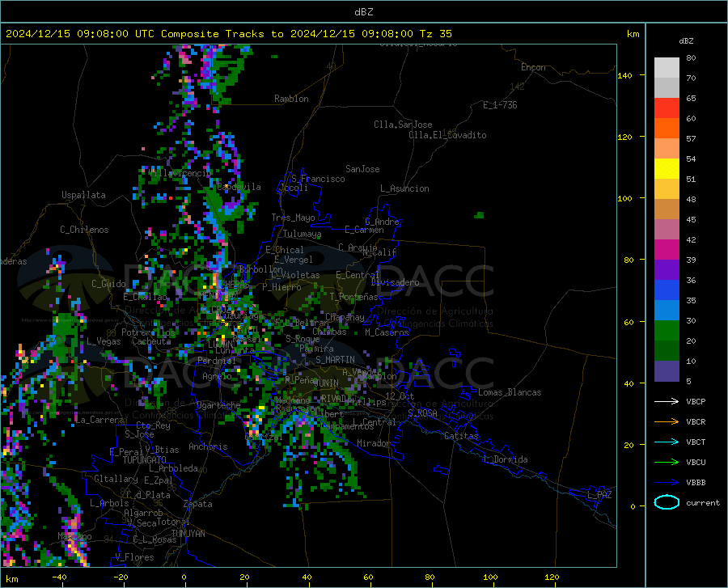The image size is (728, 588).
Task: Click the 'Clla.El_Cavadito' map label
Action: 447,135
